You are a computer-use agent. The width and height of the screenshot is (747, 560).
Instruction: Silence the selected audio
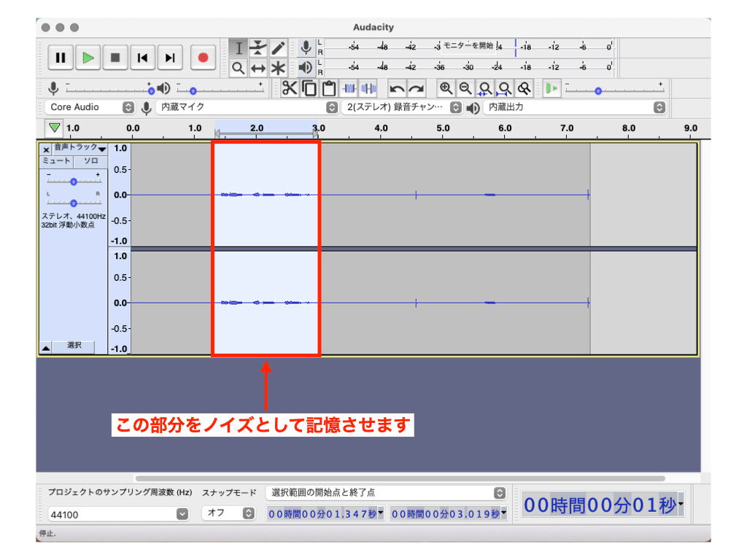[368, 88]
